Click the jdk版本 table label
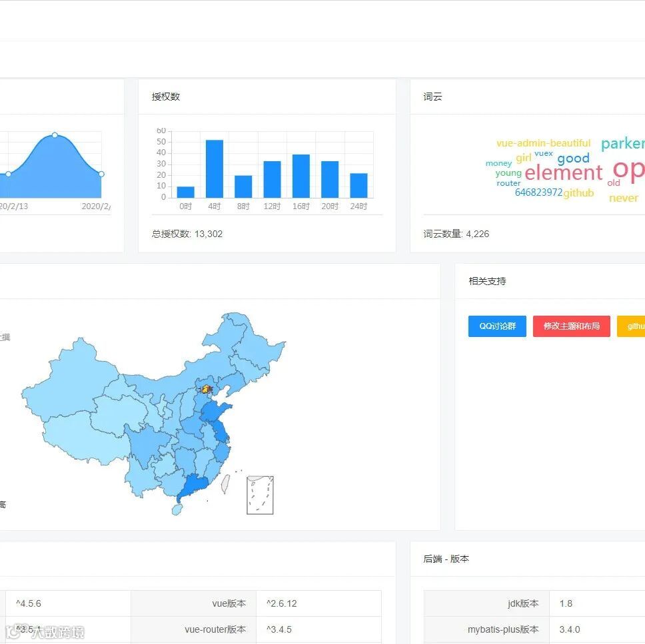 tap(523, 603)
